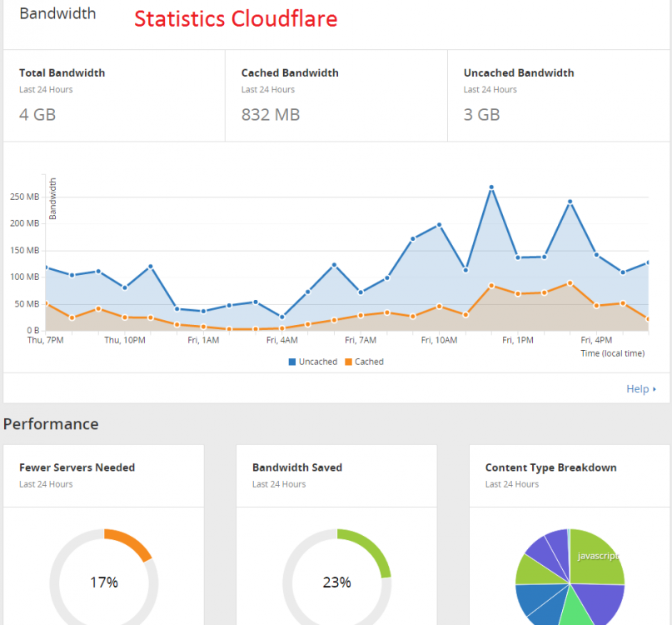
Task: Select the Cached Bandwidth 832 MB card
Action: [x=336, y=95]
